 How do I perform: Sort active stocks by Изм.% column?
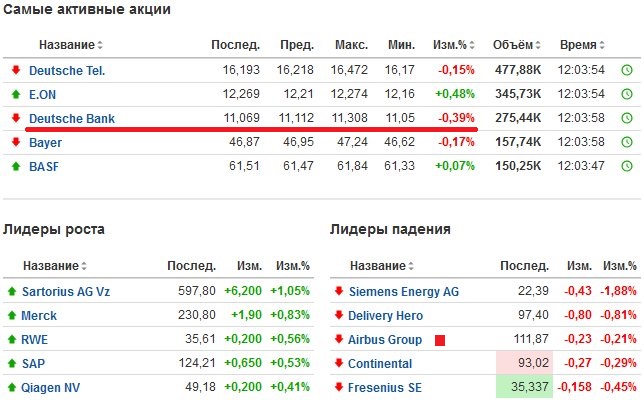[454, 44]
